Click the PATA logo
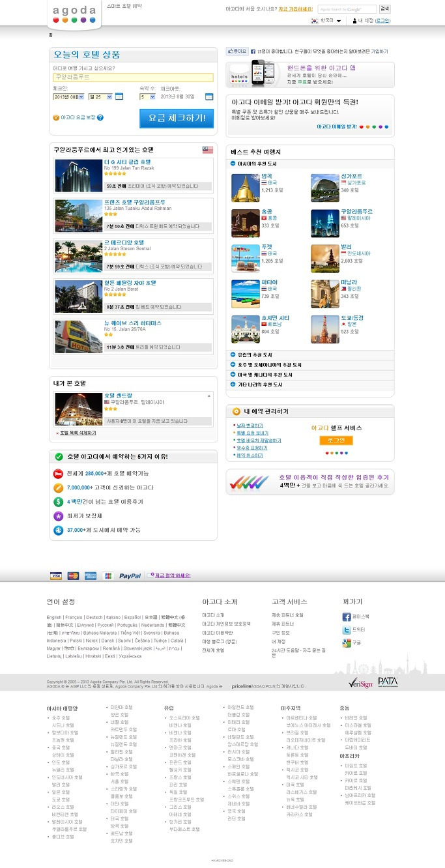 pos(388,682)
